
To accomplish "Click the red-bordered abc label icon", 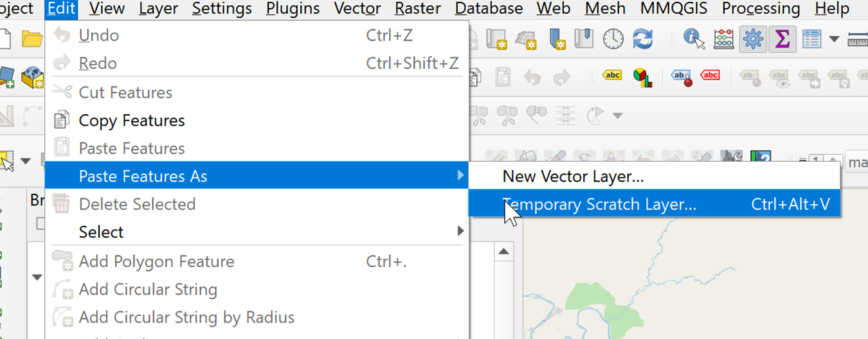I will click(x=710, y=76).
